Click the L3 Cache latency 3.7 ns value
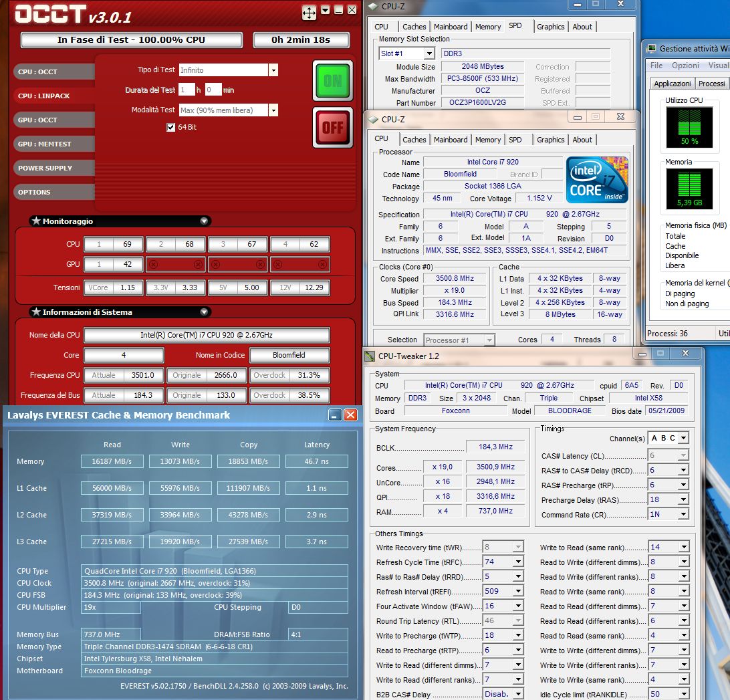 click(x=317, y=542)
